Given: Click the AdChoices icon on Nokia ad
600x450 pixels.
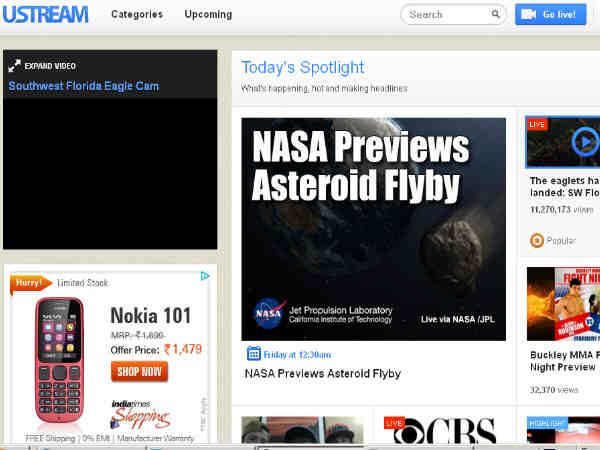Looking at the screenshot, I should point(205,276).
